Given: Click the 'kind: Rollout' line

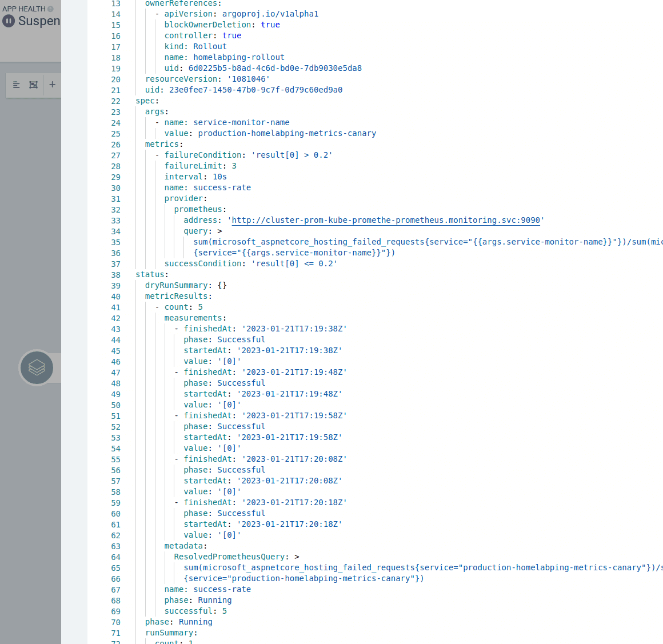Looking at the screenshot, I should coord(195,46).
